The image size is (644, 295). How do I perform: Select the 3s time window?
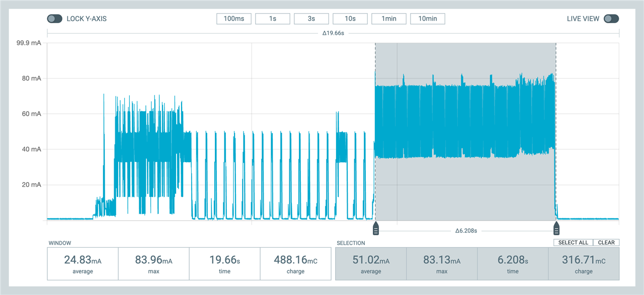tap(311, 19)
